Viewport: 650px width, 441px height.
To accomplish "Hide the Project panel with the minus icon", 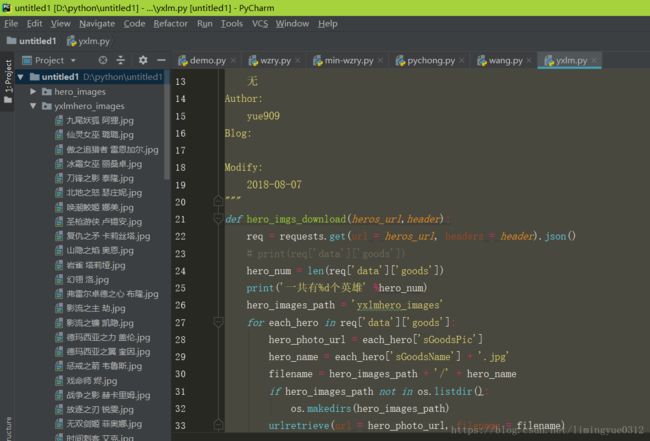I will tap(161, 61).
